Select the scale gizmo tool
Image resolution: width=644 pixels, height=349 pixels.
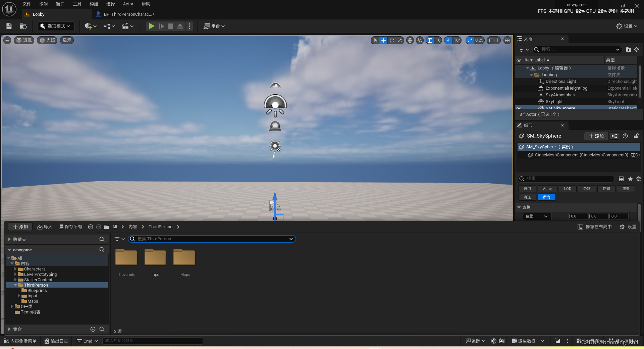[x=400, y=40]
